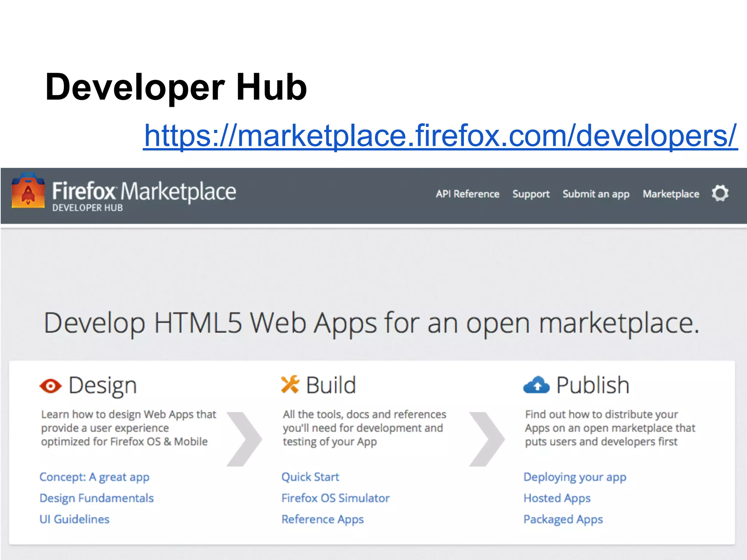Follow the marketplace.firefox.com/developers URL link
This screenshot has width=747, height=560.
pyautogui.click(x=441, y=136)
